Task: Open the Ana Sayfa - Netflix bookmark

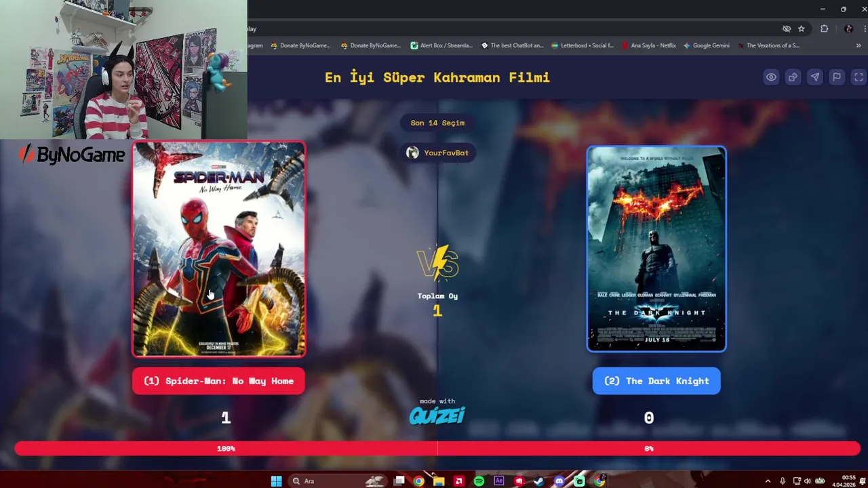Action: [x=649, y=45]
